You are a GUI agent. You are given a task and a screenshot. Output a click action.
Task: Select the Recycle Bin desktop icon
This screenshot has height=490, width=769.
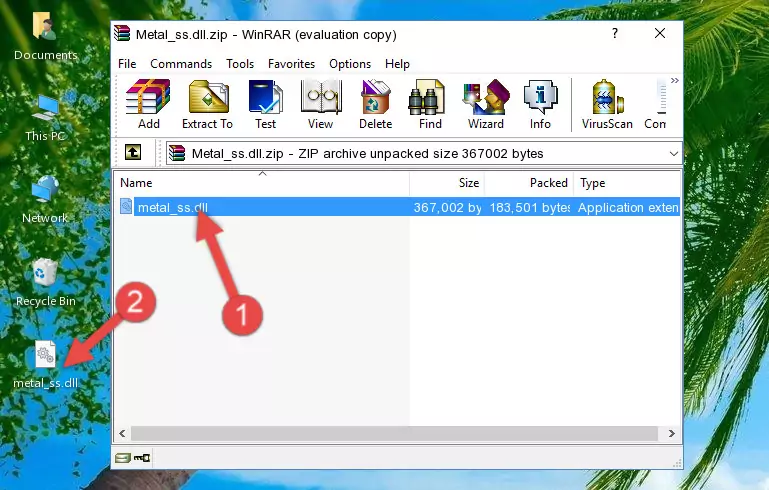(45, 284)
